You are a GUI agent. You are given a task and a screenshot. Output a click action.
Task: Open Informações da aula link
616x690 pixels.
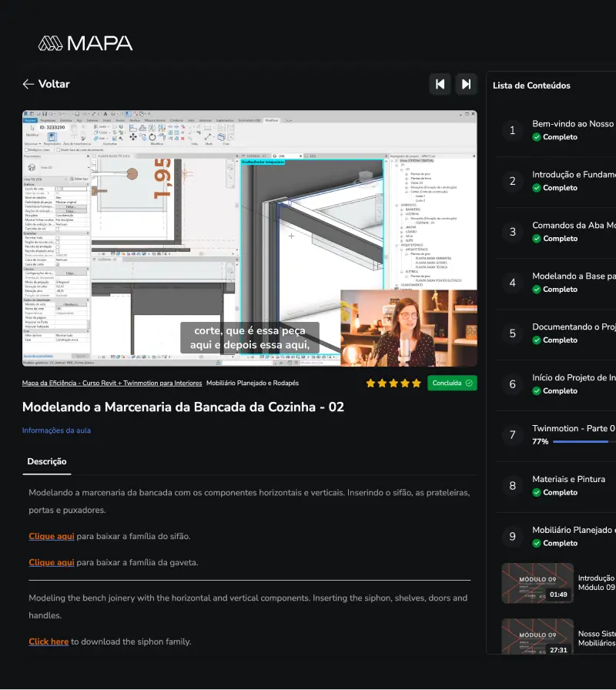click(x=56, y=430)
